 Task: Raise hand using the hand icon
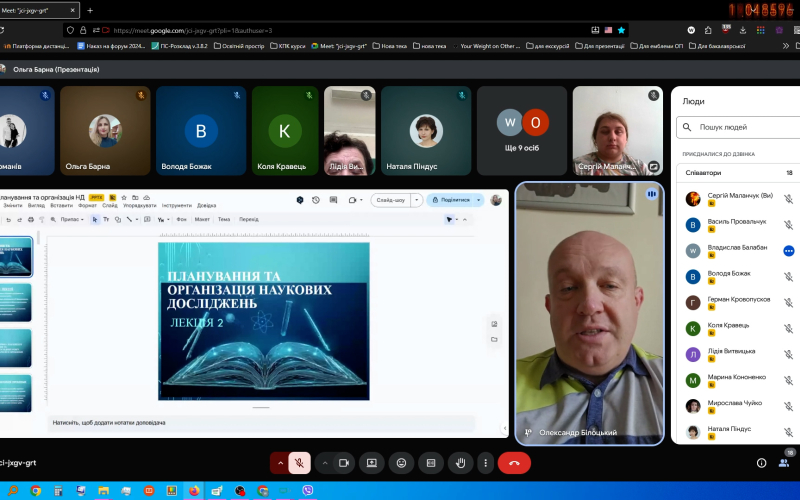click(x=458, y=463)
